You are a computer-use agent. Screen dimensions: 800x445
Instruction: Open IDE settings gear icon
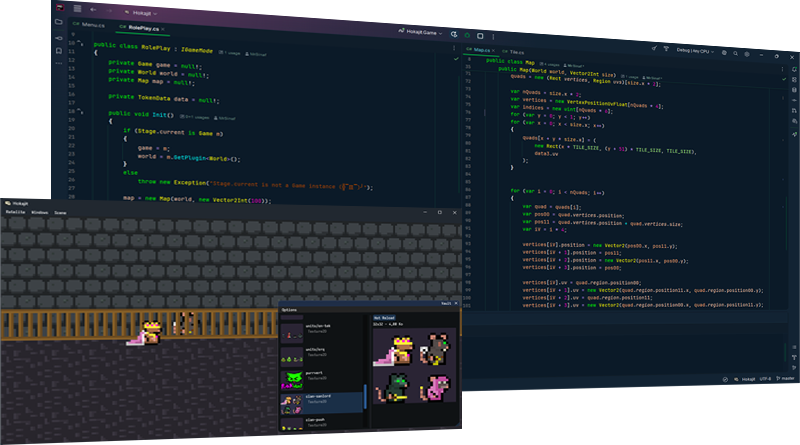[x=746, y=54]
